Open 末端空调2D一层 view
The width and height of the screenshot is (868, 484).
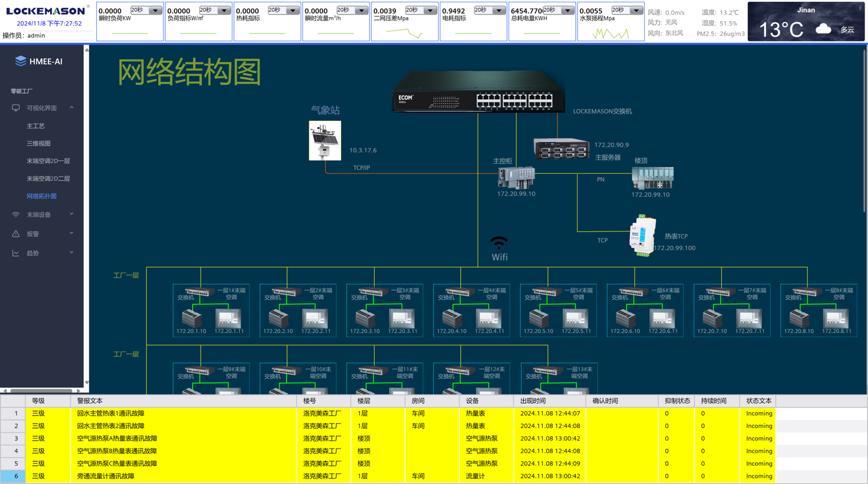48,161
